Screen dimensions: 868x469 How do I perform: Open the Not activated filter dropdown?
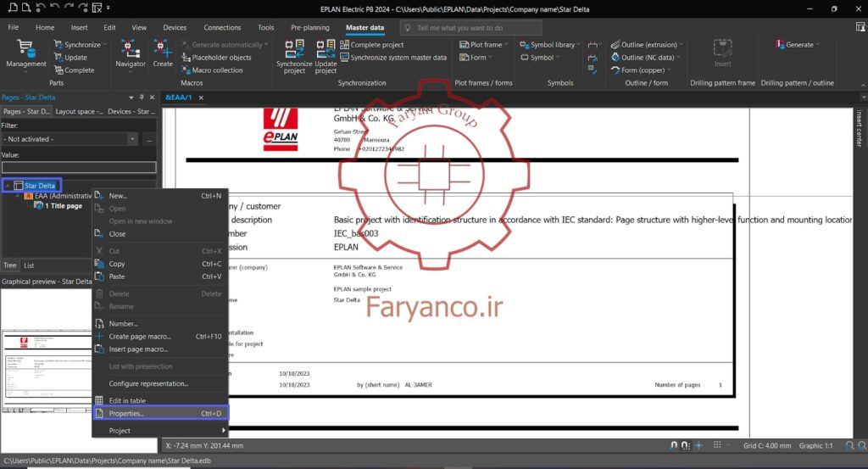[132, 139]
